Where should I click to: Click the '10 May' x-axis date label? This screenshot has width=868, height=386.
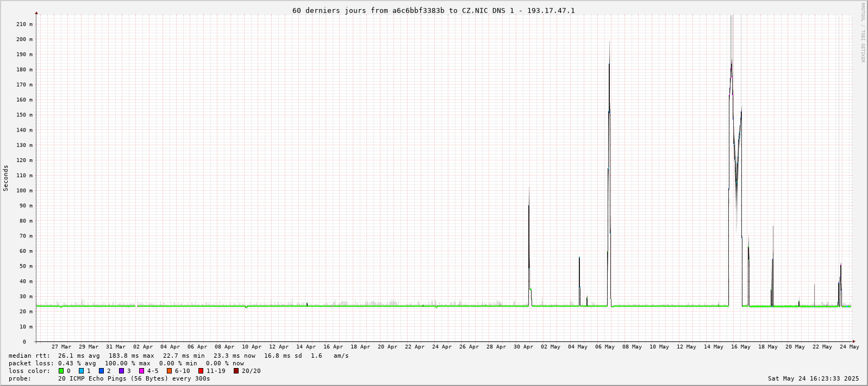(x=659, y=346)
